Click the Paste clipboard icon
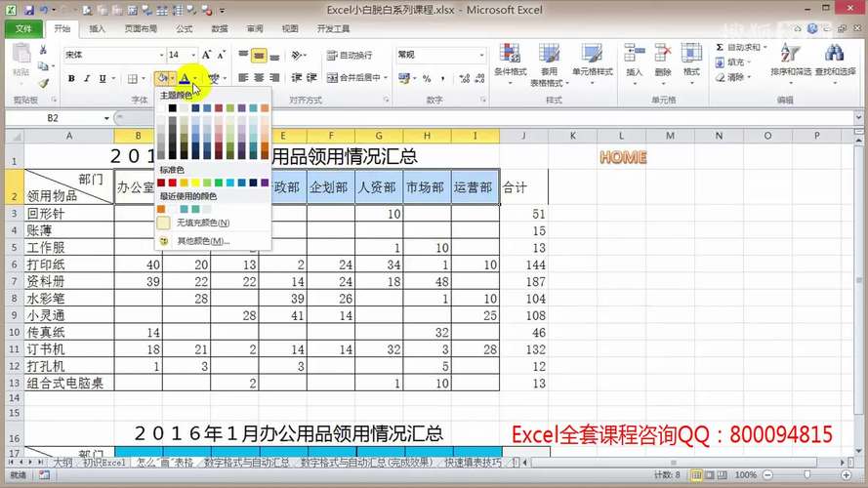 coord(21,55)
